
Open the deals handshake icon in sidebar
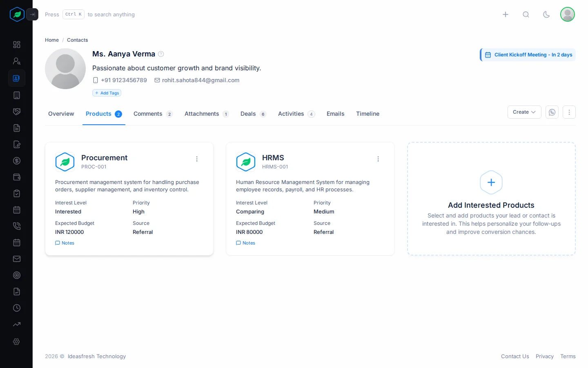(17, 112)
